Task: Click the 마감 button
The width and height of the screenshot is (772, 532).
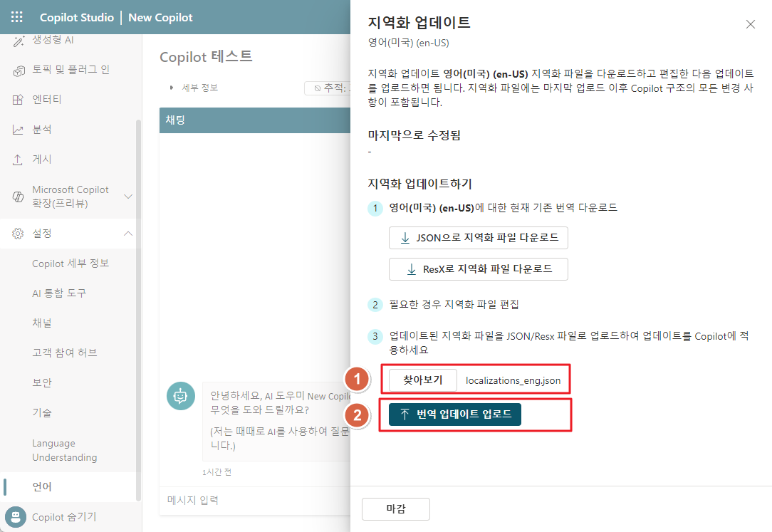Action: click(396, 509)
